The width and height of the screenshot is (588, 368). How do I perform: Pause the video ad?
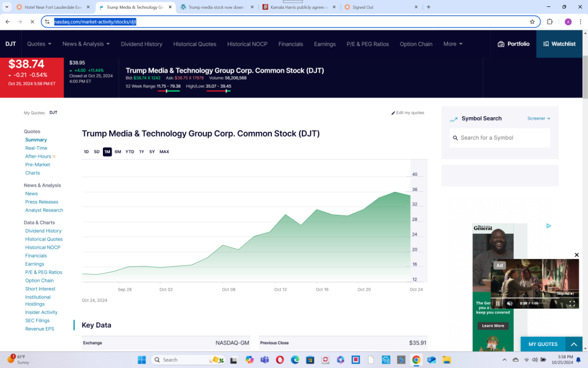(x=498, y=303)
